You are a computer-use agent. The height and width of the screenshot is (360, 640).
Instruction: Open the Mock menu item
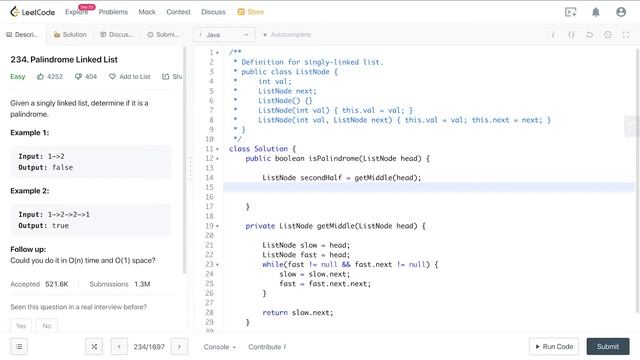[x=147, y=12]
